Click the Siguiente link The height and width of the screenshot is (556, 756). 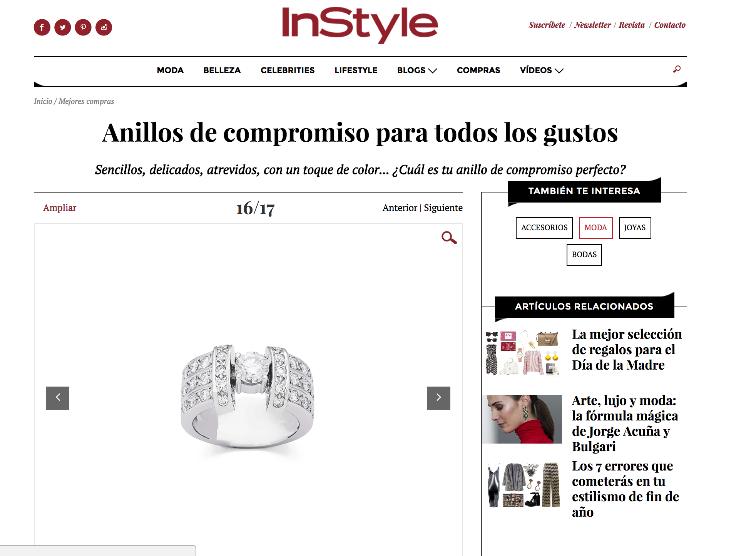[443, 208]
